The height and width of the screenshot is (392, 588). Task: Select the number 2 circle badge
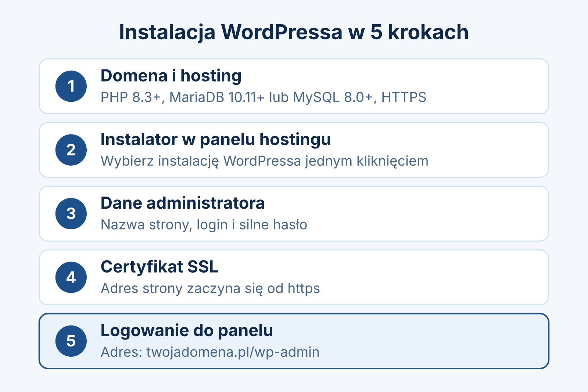pos(71,150)
